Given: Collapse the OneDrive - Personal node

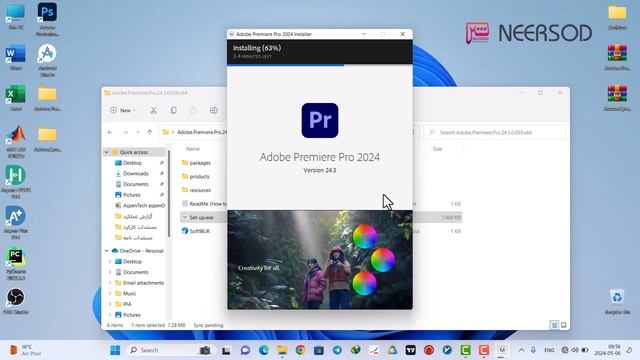Looking at the screenshot, I should point(107,251).
